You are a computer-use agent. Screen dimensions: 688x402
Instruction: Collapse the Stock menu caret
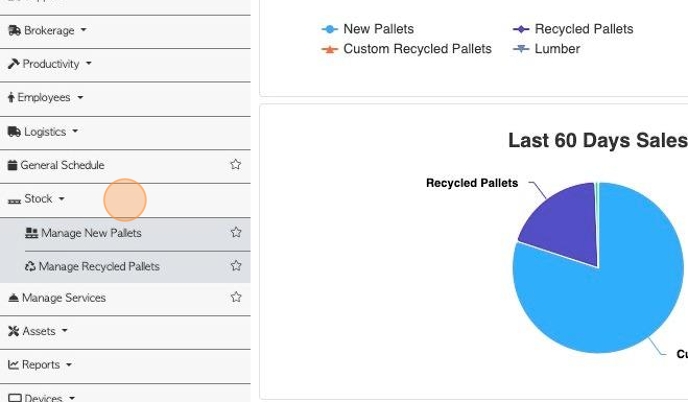tap(61, 199)
